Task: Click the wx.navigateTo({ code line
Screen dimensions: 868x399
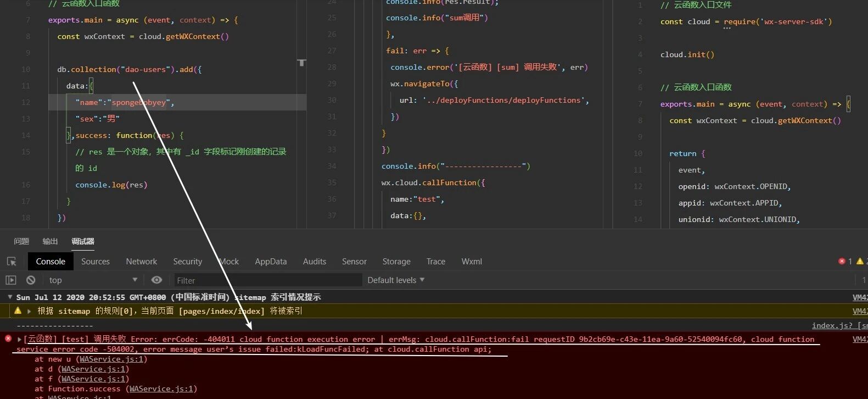Action: point(424,84)
